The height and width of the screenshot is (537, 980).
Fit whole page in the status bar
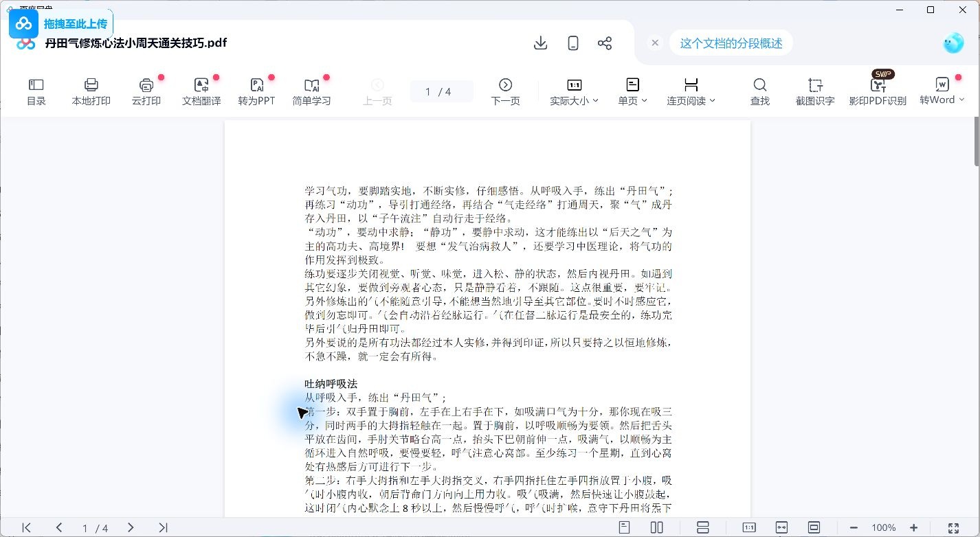(814, 527)
